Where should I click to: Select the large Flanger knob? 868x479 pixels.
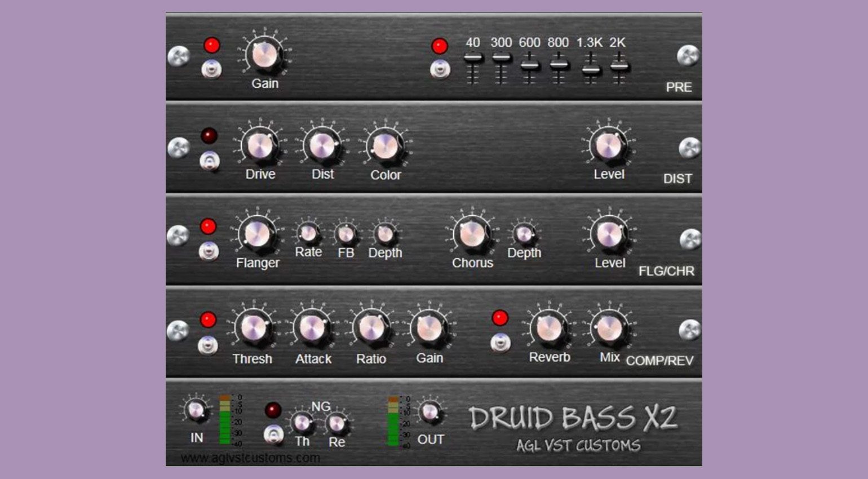click(258, 234)
